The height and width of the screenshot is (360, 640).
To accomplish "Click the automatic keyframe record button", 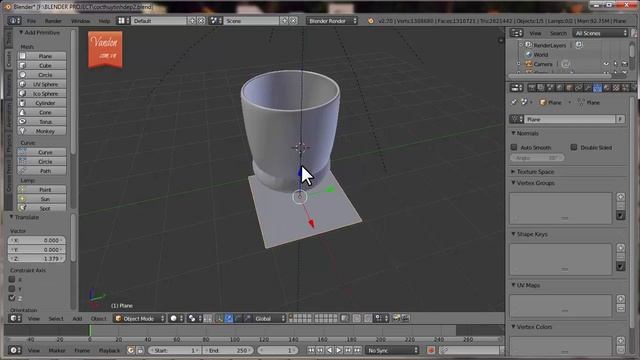I will click(431, 350).
